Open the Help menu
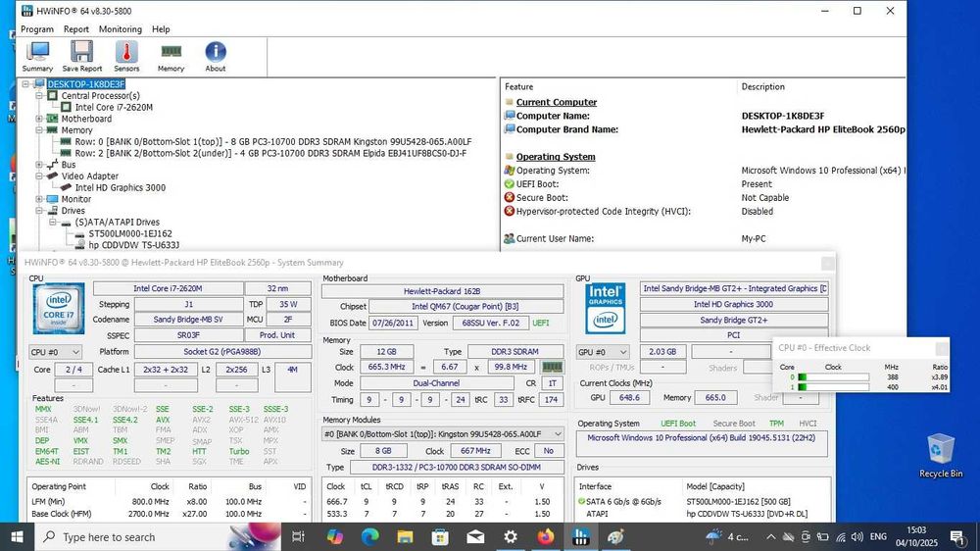The width and height of the screenshot is (980, 551). pyautogui.click(x=161, y=28)
